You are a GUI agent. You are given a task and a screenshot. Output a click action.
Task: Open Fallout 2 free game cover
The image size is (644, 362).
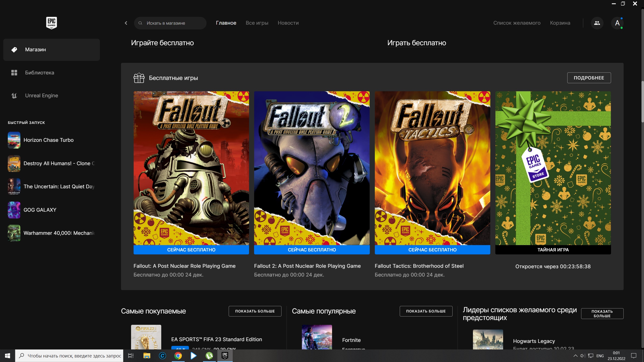pos(312,168)
